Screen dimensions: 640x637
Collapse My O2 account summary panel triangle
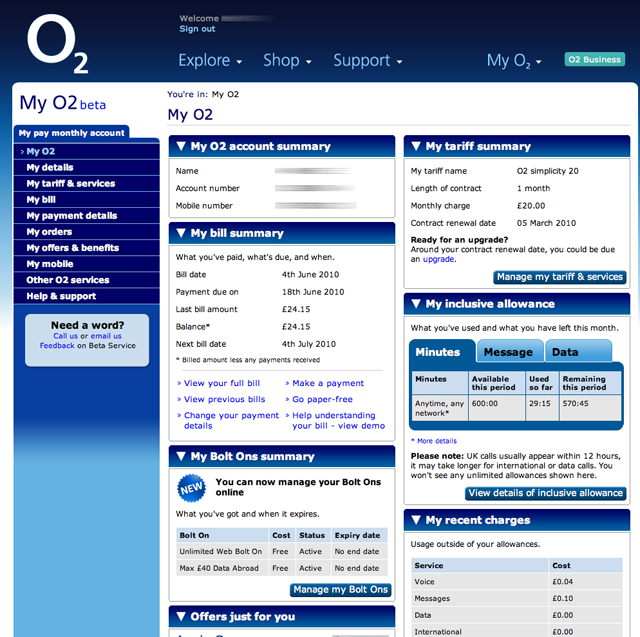click(181, 146)
